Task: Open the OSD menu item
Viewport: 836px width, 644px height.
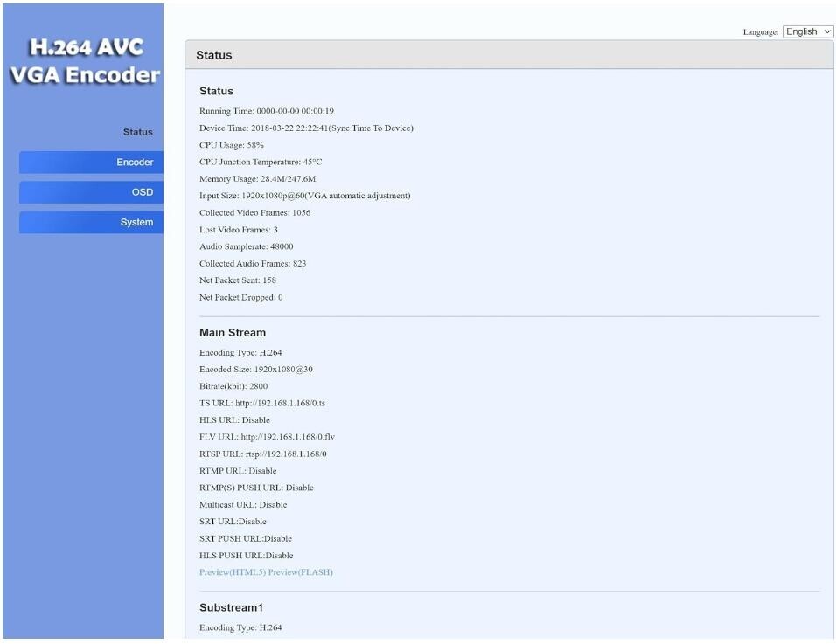Action: (x=91, y=192)
